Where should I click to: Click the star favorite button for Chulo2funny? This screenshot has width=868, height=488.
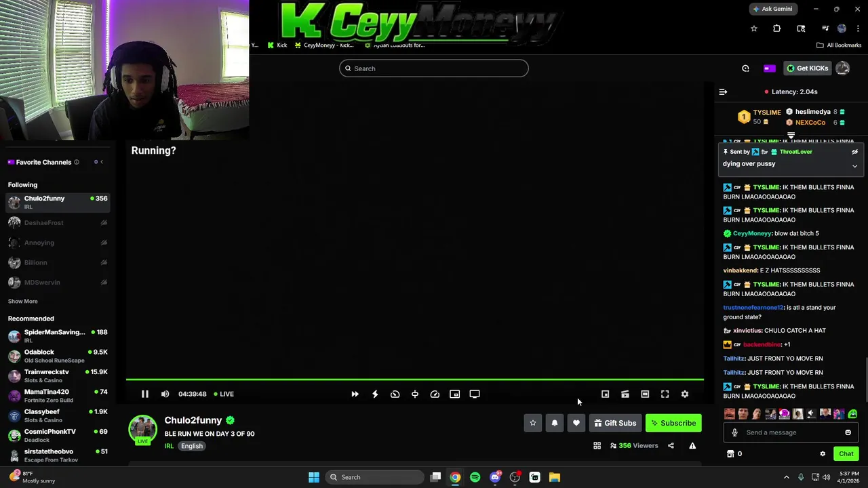tap(533, 423)
